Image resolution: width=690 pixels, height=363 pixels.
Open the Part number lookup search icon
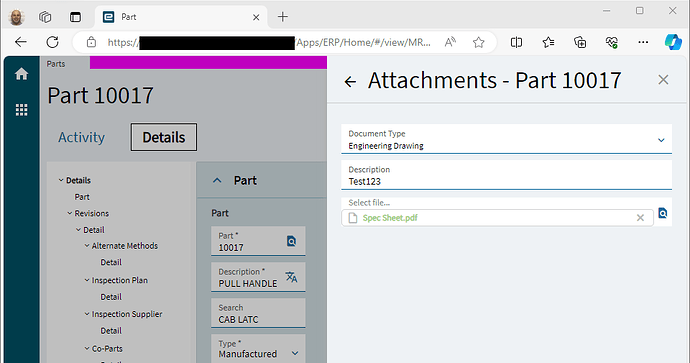point(291,241)
